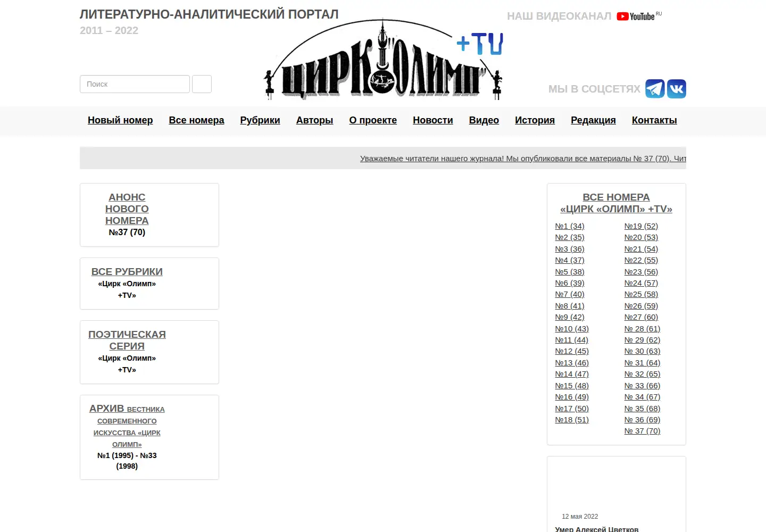This screenshot has width=766, height=532.
Task: Open issue №7 (40)
Action: [570, 294]
